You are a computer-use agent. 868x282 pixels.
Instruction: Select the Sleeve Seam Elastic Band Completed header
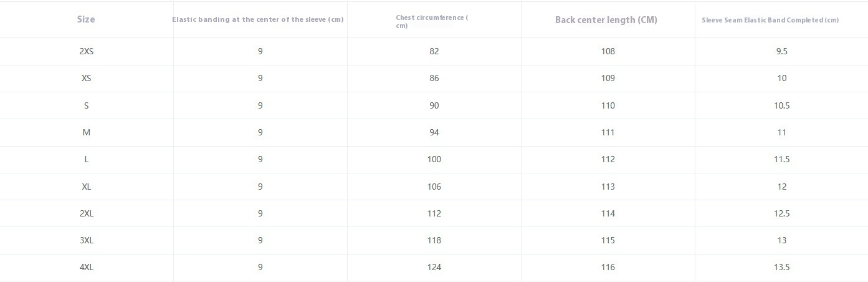coord(770,20)
